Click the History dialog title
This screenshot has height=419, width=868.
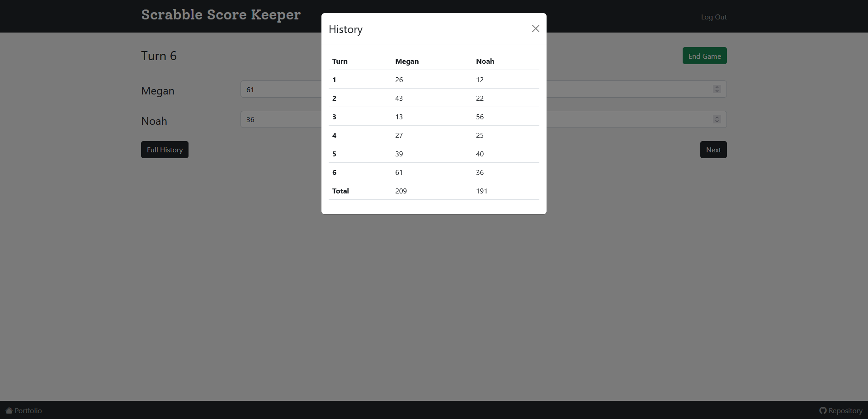[345, 29]
